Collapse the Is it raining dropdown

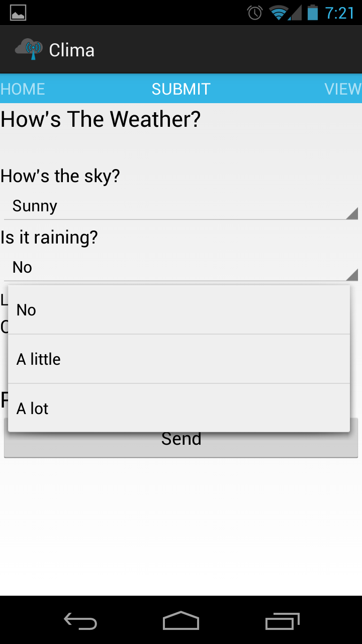pos(181,268)
